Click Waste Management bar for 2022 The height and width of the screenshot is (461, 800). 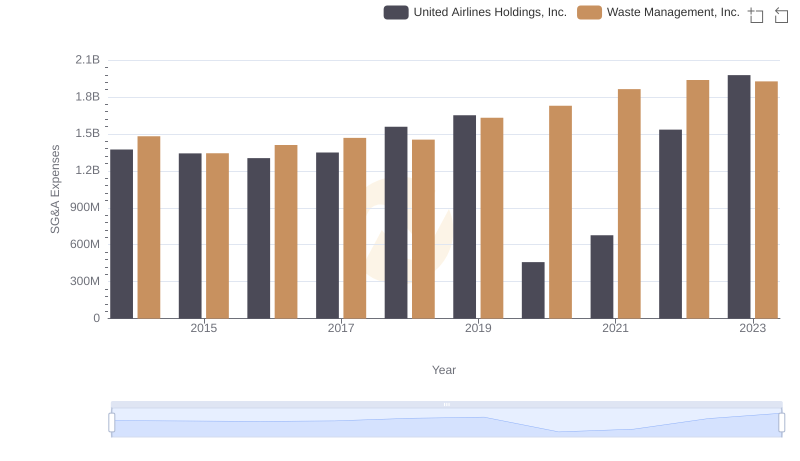(x=698, y=199)
